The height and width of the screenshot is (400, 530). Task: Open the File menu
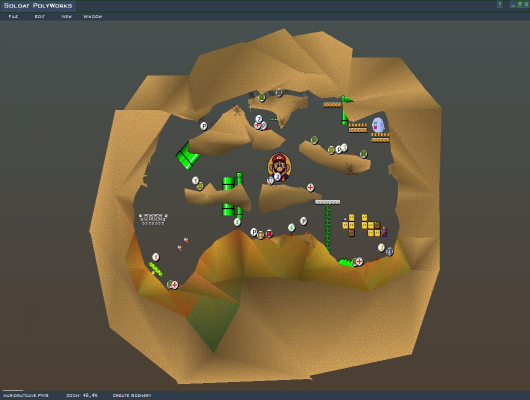13,17
